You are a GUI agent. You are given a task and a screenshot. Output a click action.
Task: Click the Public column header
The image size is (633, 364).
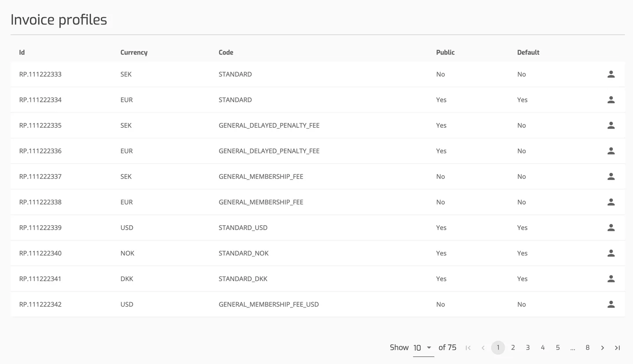click(445, 52)
